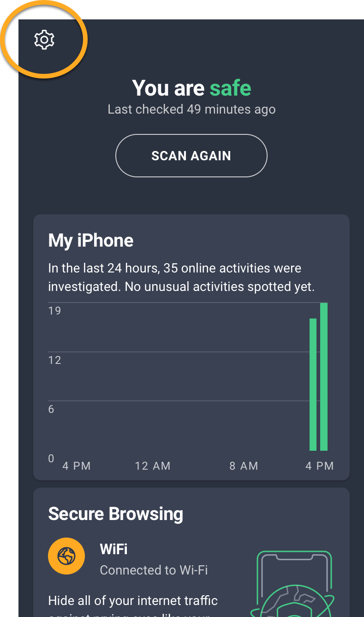364x617 pixels.
Task: Click the left 4 PM chart axis label
Action: click(77, 466)
